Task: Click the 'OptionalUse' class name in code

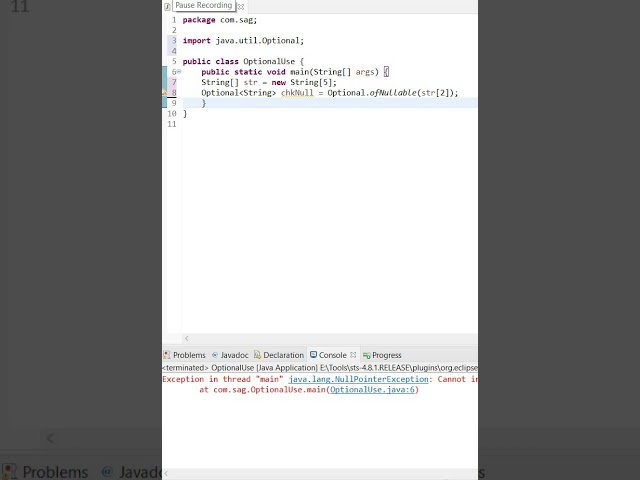Action: (269, 61)
